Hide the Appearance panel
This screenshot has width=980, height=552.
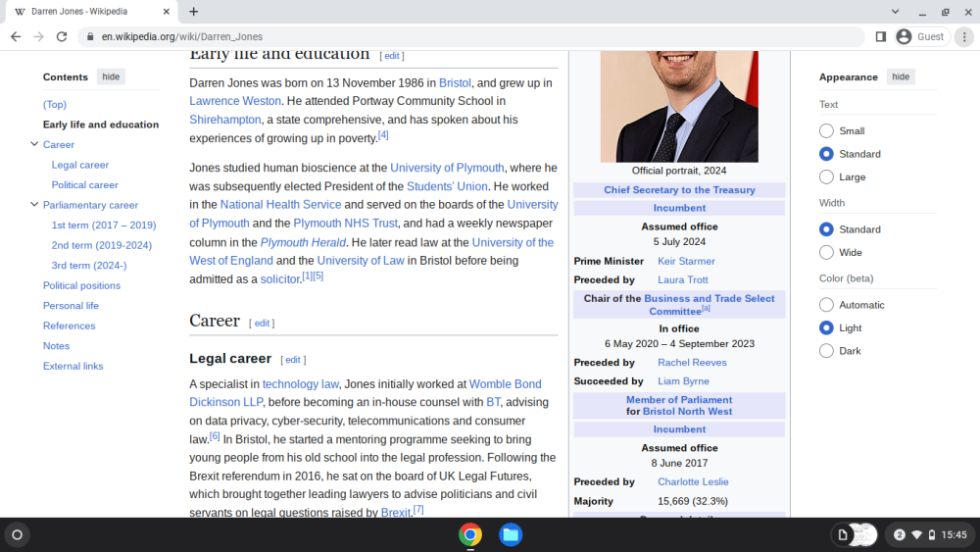click(x=901, y=76)
